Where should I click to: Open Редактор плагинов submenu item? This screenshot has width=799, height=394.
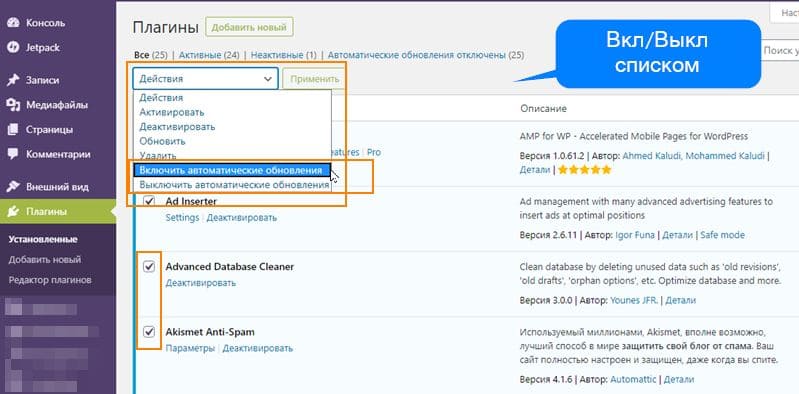[50, 280]
